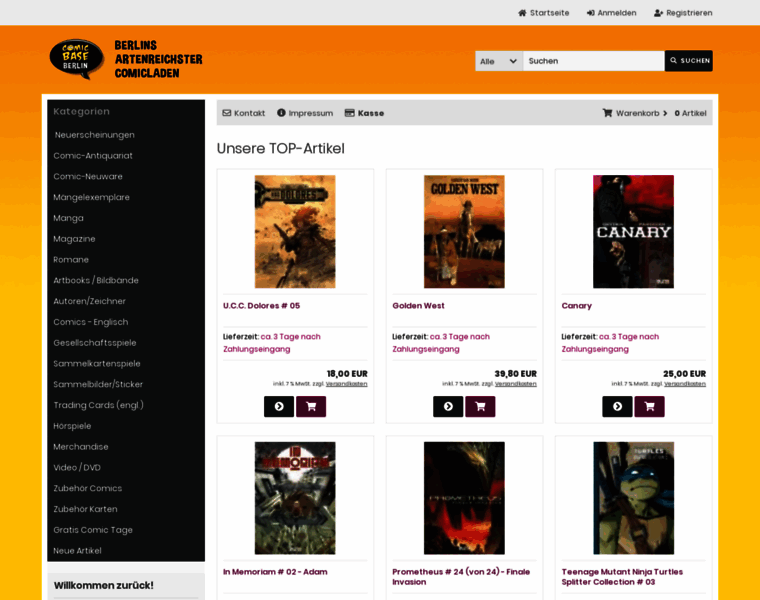
Task: Open details for Canary
Action: coord(617,406)
